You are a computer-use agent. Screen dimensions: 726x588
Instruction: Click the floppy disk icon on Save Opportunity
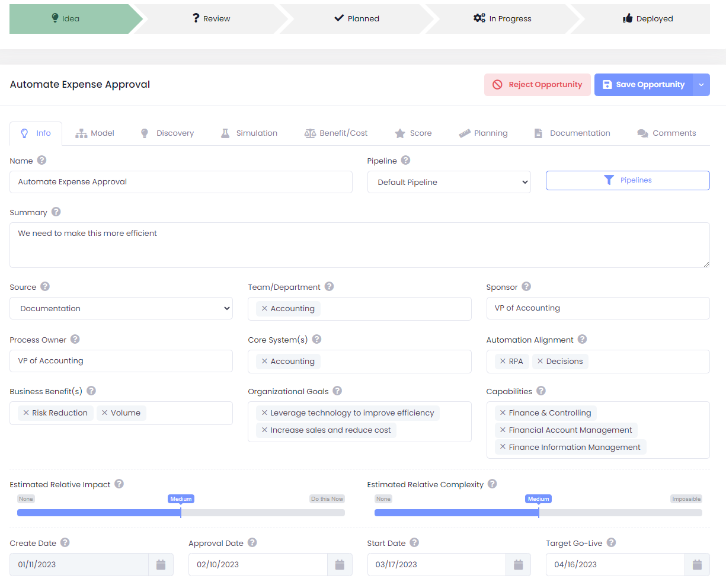607,84
